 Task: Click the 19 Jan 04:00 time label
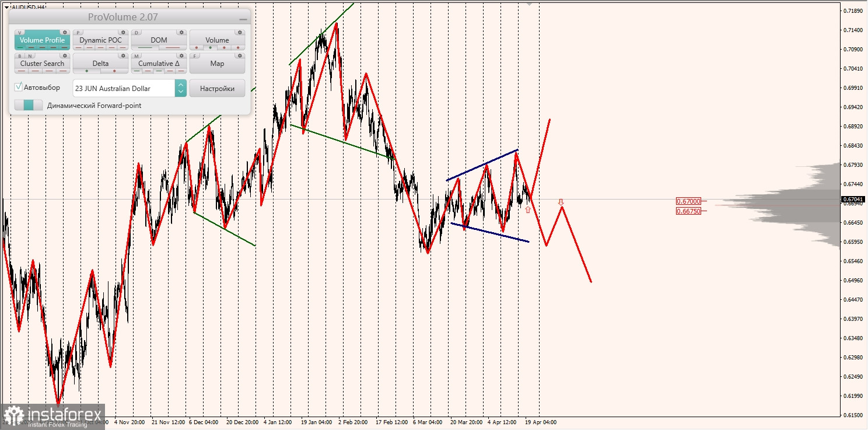point(318,421)
